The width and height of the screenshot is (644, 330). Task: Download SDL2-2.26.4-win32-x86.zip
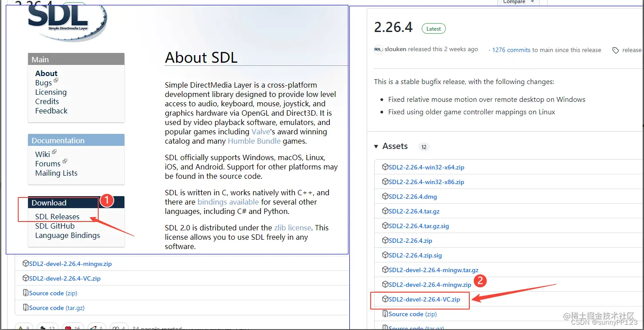point(427,182)
